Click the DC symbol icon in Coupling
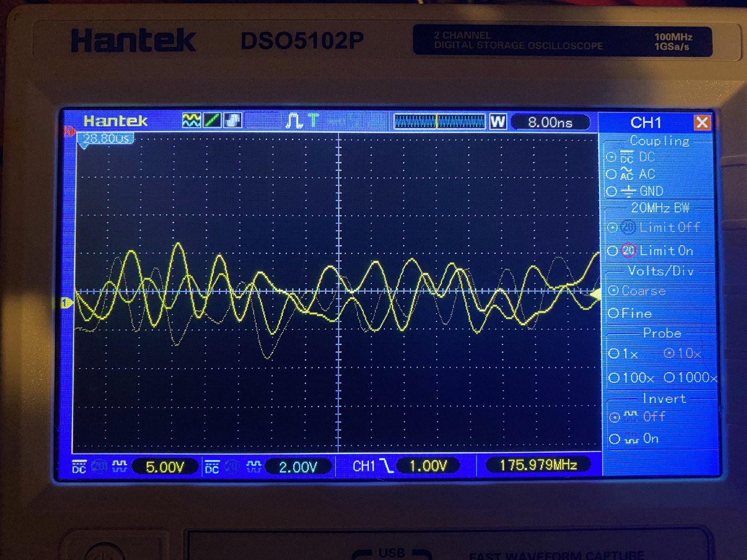 627,157
